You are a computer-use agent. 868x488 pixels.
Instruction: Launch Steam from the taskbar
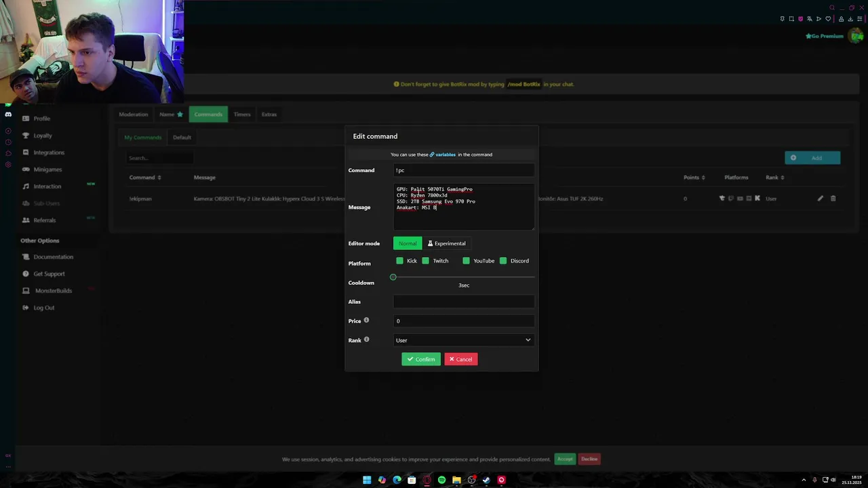click(486, 480)
